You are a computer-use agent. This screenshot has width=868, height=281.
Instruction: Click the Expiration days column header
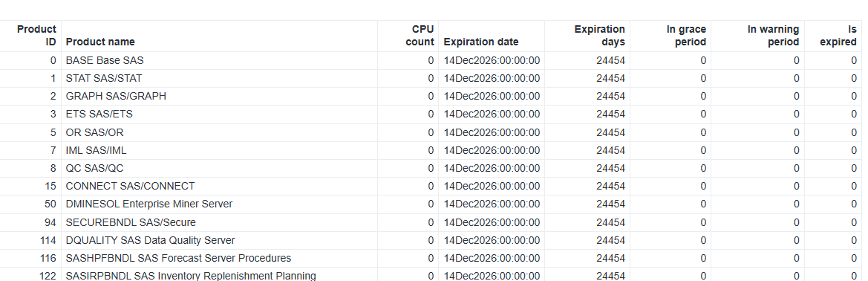pyautogui.click(x=587, y=36)
